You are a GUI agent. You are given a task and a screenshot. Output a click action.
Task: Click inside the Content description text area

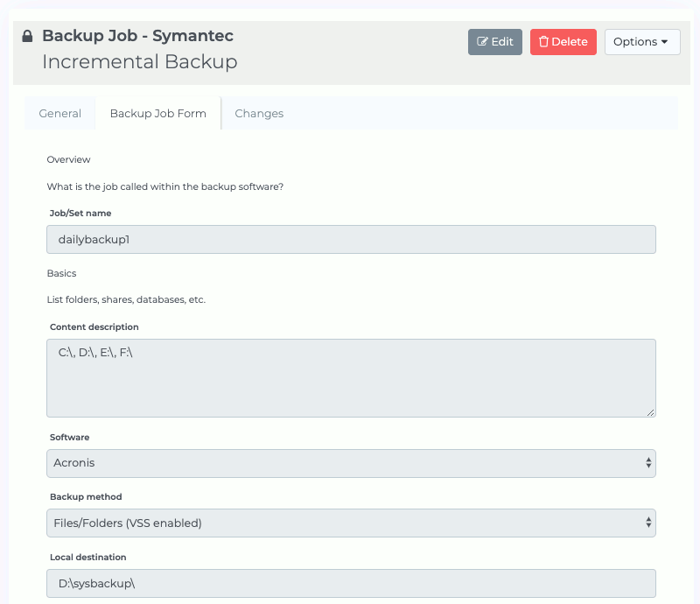350,376
